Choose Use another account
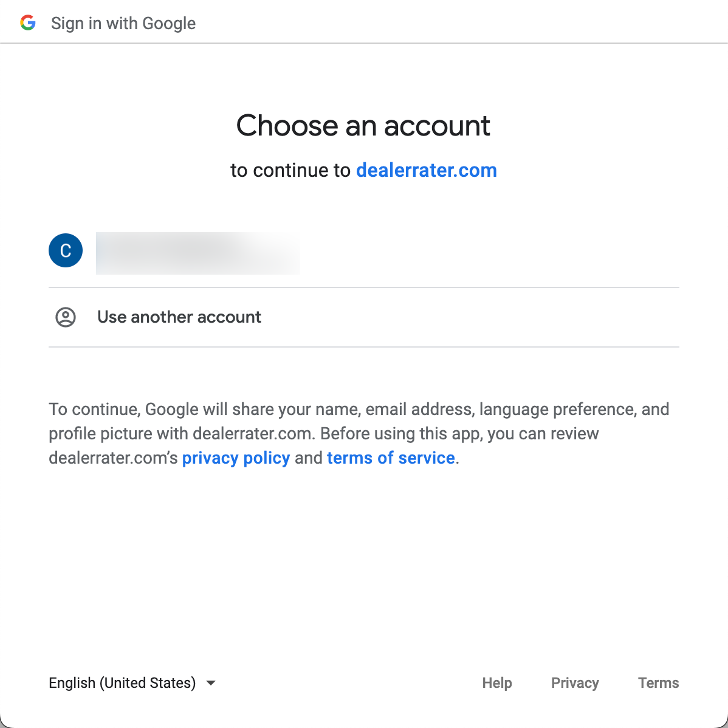728x728 pixels. [179, 317]
